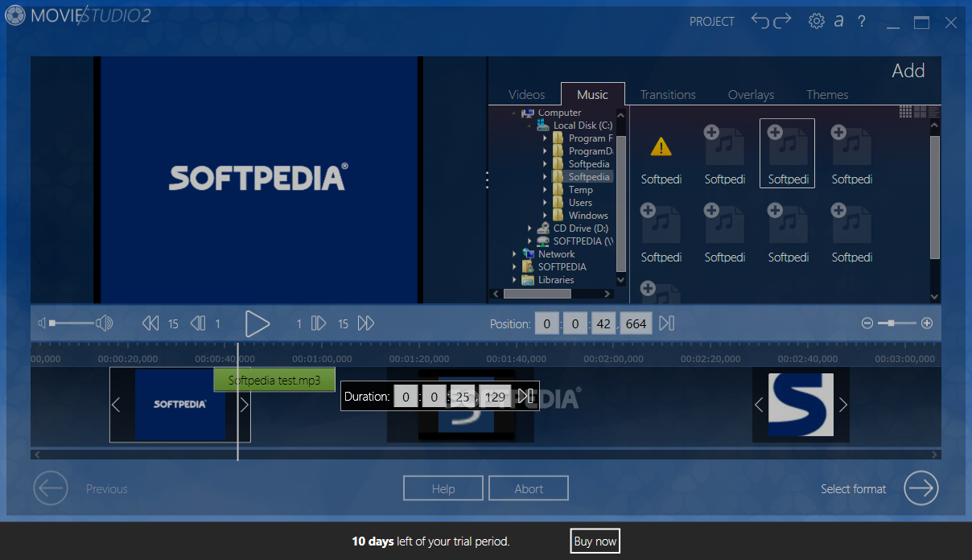Switch file browser to small grid view
This screenshot has width=972, height=560.
click(905, 112)
